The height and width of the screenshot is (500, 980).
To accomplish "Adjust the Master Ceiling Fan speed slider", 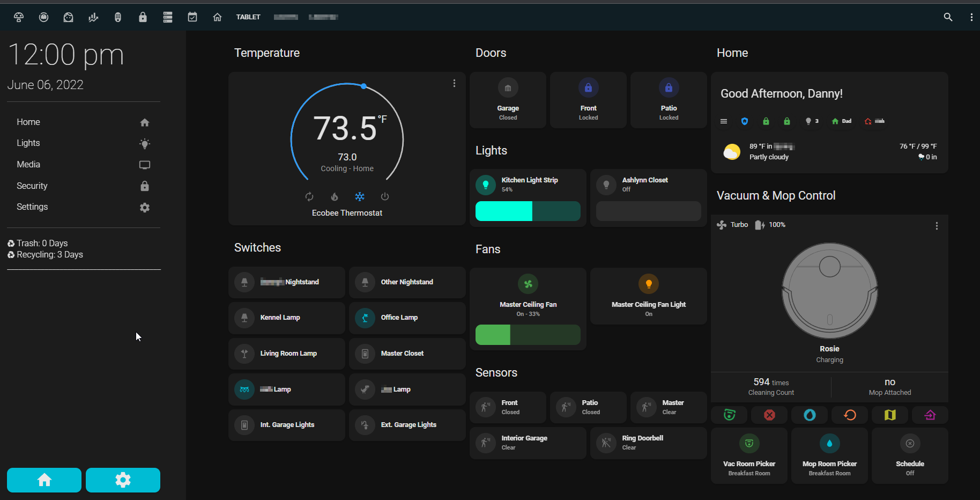I will coord(528,335).
